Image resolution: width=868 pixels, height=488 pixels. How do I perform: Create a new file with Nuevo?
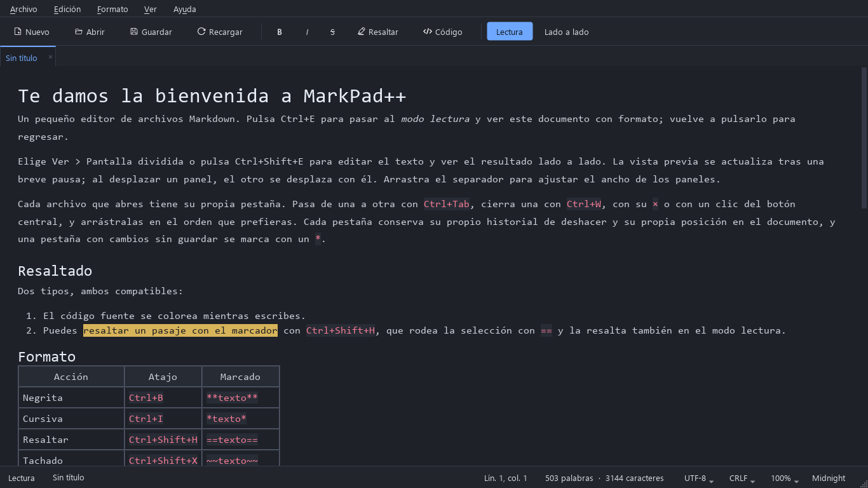pyautogui.click(x=32, y=32)
